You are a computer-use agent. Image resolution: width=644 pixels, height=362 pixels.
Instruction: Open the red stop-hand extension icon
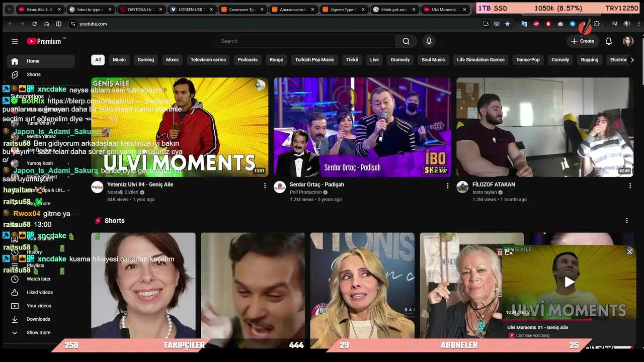tap(548, 24)
